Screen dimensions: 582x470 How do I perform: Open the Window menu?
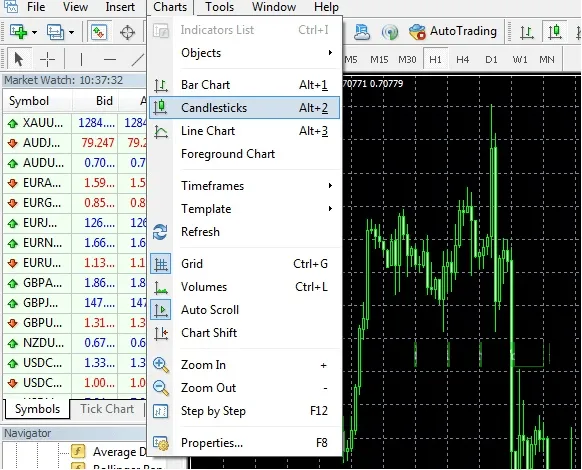coord(274,7)
